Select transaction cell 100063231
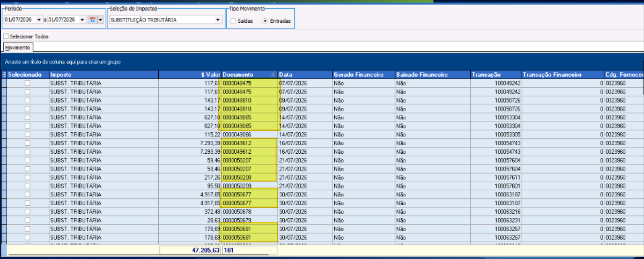The image size is (644, 259). tap(496, 220)
